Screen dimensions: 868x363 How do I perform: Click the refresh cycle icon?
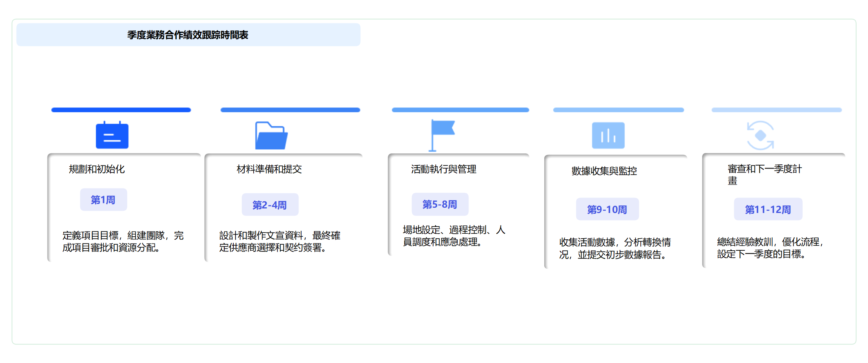pos(760,135)
